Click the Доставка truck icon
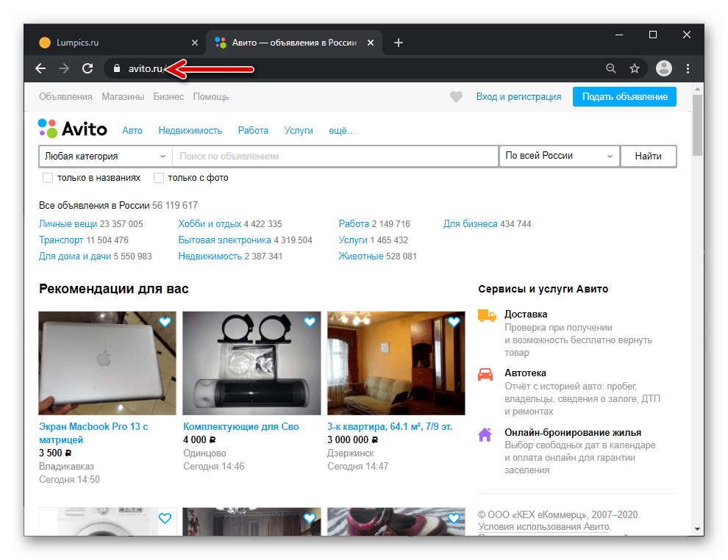 point(487,316)
